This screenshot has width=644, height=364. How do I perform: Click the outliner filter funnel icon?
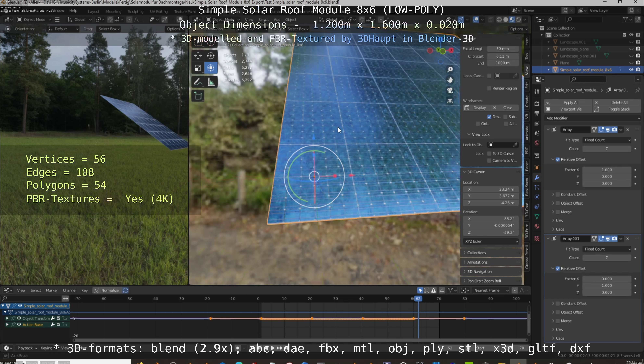pos(625,20)
